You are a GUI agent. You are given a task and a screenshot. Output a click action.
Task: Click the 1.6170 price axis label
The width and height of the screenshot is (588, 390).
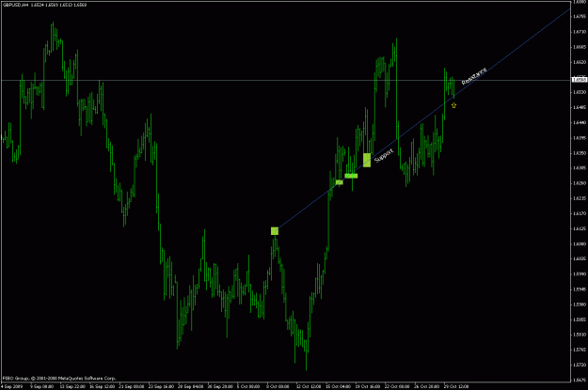580,213
